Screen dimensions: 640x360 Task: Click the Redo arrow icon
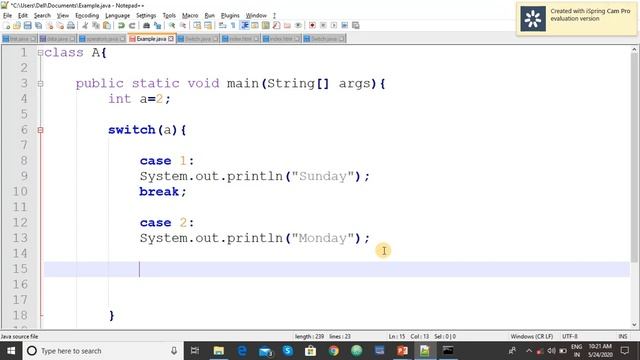(132, 25)
